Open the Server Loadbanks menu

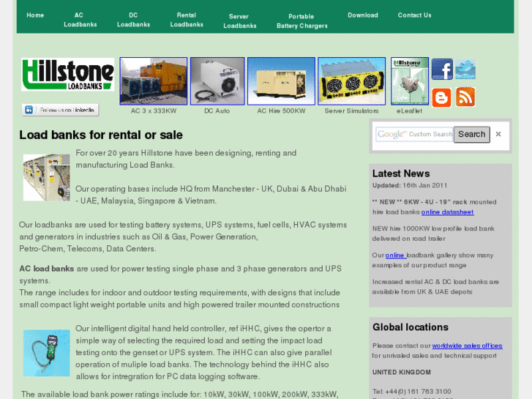[239, 21]
